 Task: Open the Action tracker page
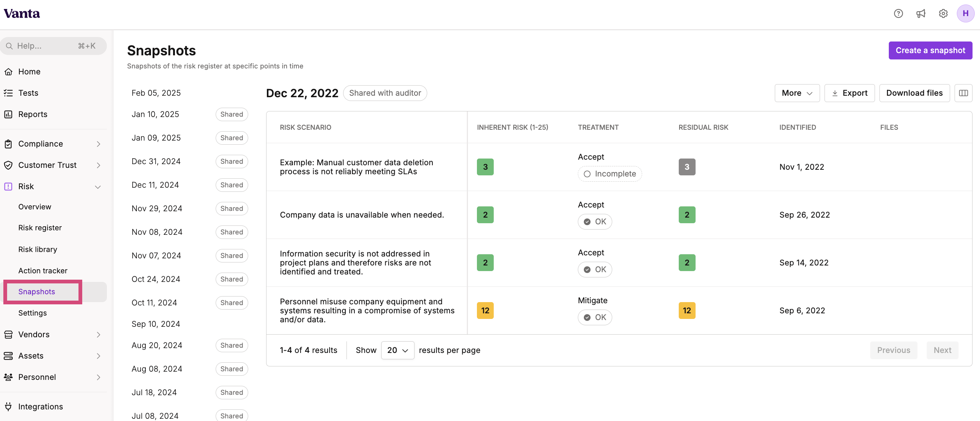[43, 271]
